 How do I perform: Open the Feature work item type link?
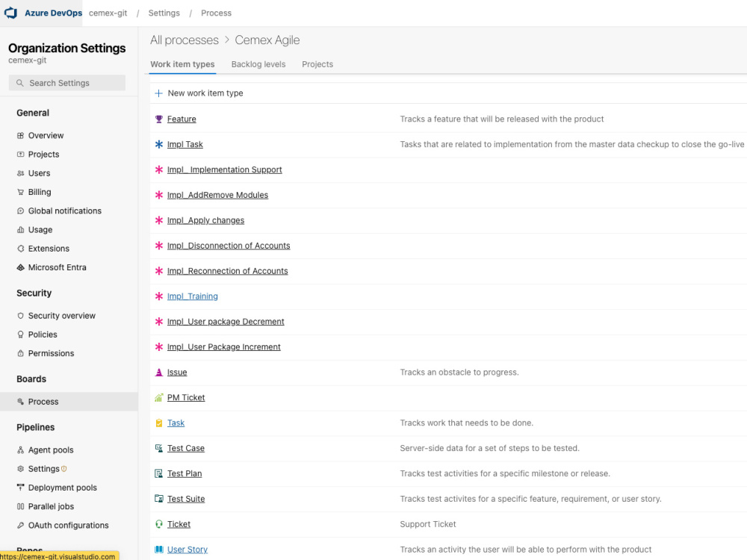pyautogui.click(x=182, y=119)
